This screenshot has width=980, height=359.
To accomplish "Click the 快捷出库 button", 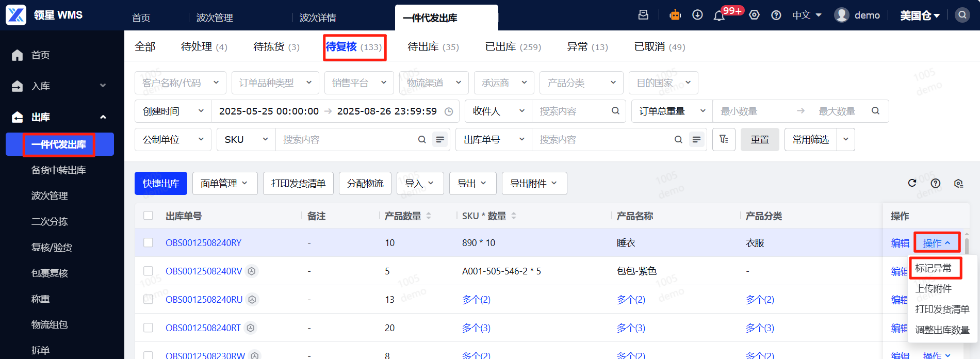I will 161,183.
